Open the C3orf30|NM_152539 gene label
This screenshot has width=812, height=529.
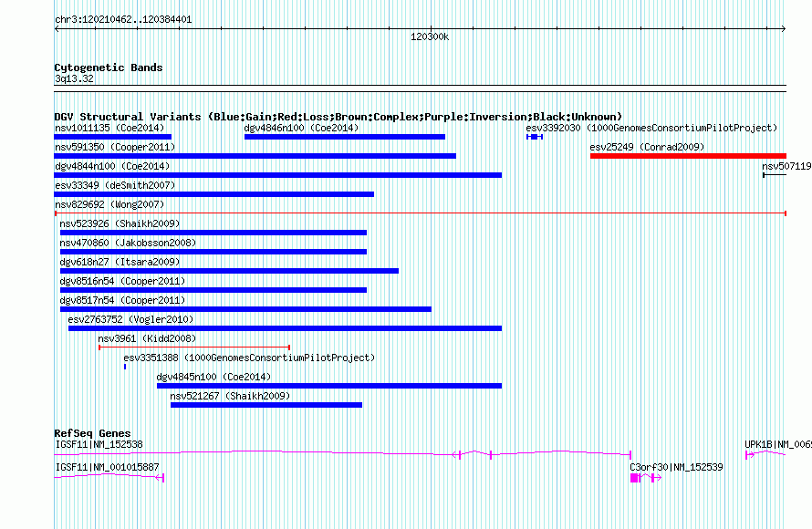676,467
